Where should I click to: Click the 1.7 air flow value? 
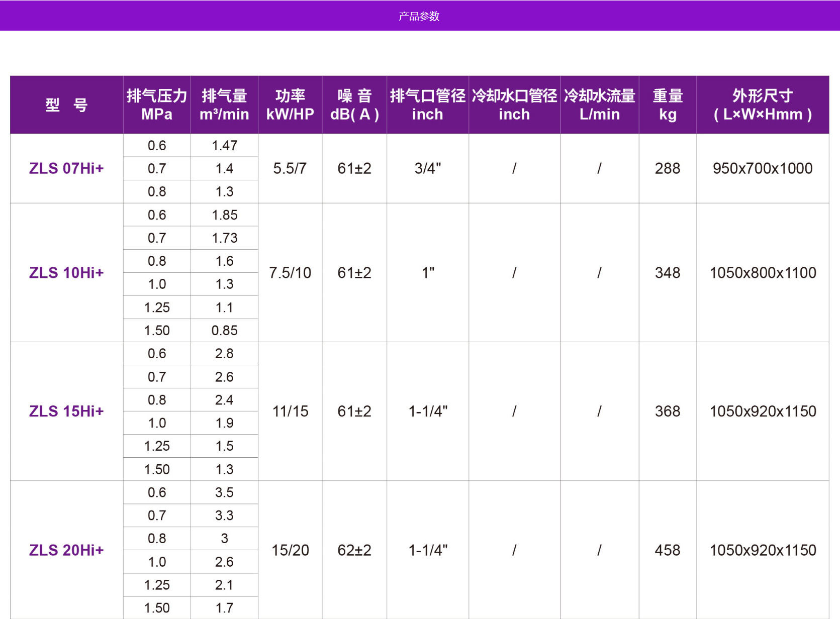click(x=224, y=608)
